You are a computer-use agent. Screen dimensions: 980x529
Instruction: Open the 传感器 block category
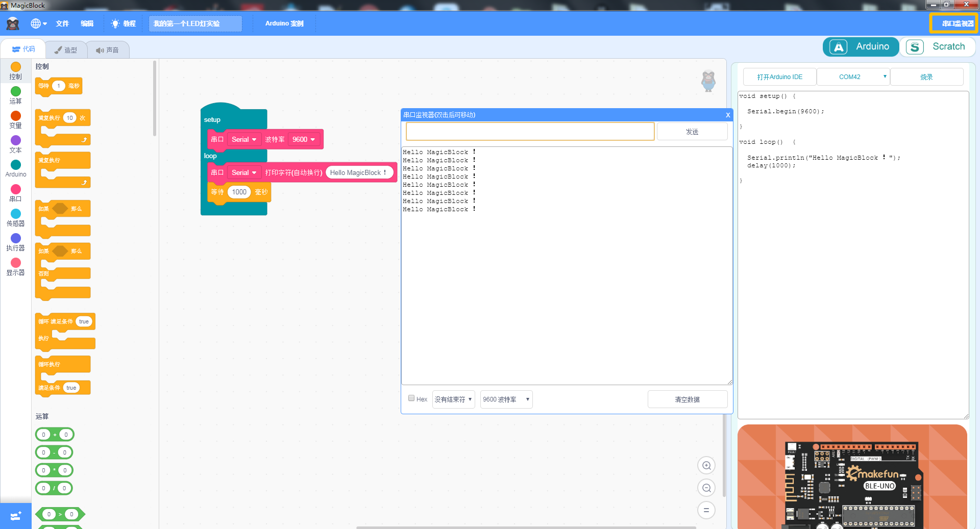[16, 218]
